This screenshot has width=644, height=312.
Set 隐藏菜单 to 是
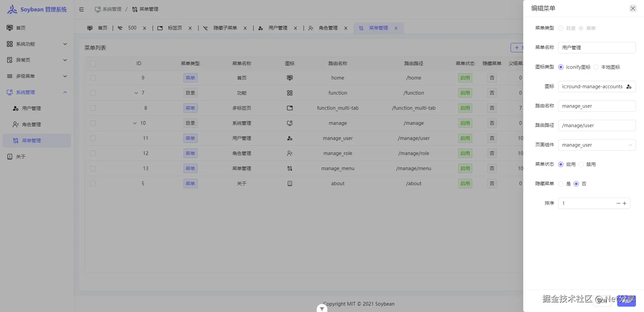click(561, 184)
